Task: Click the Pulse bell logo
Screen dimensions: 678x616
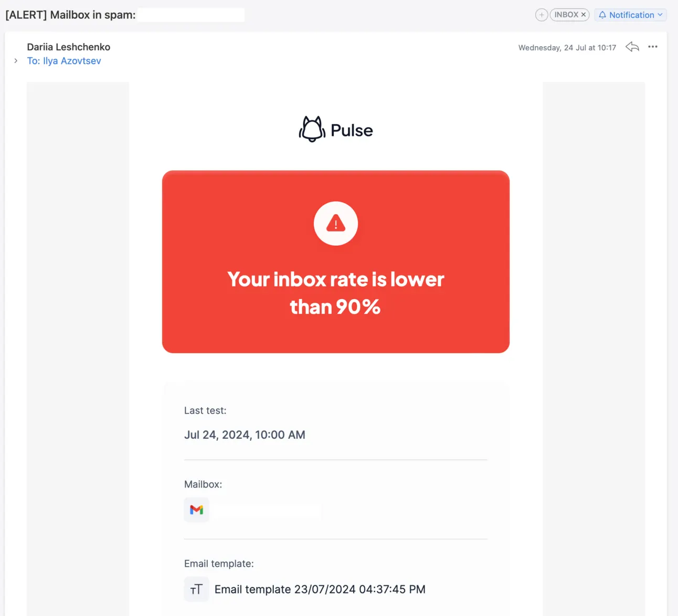Action: pyautogui.click(x=312, y=129)
